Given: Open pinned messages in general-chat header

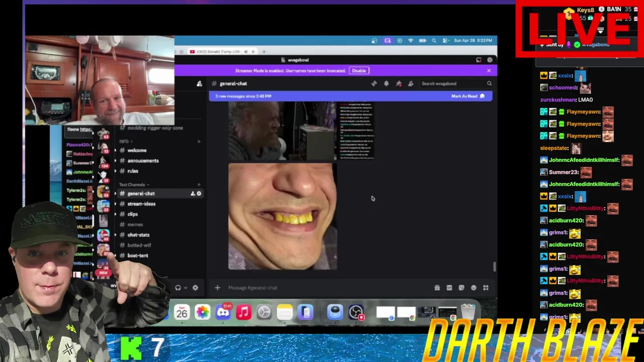Looking at the screenshot, I should click(399, 83).
